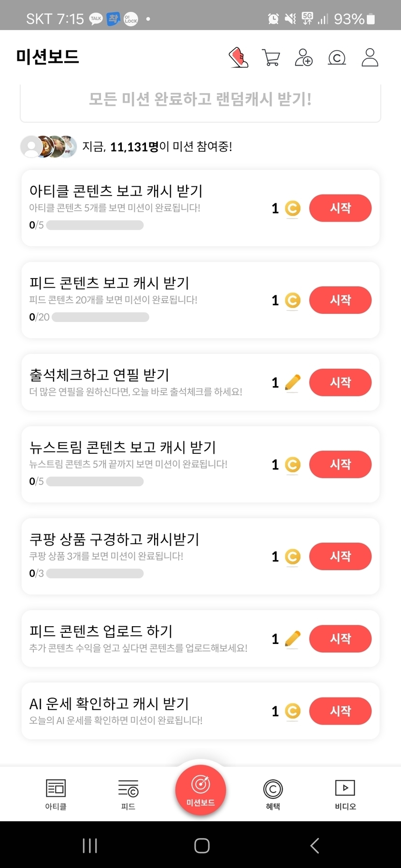Tap the 피드 콘텐츠 0/20 progress bar
Screen dimensions: 401x868
[100, 317]
